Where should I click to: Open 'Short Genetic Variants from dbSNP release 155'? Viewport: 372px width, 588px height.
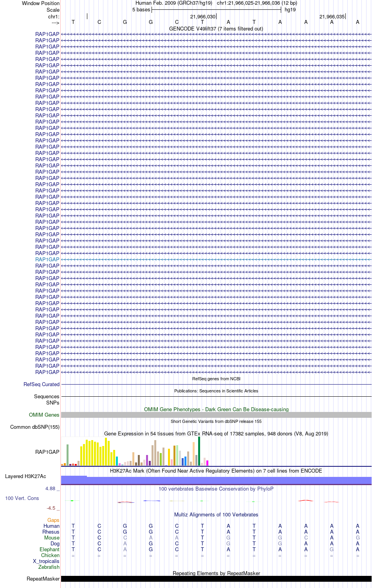tap(216, 421)
